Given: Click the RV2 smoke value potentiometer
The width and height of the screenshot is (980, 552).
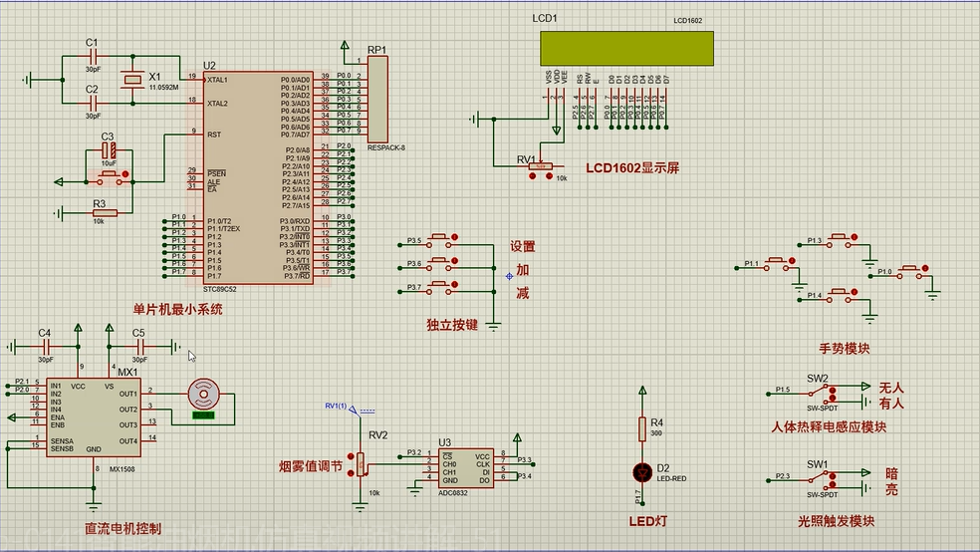Looking at the screenshot, I should (361, 465).
